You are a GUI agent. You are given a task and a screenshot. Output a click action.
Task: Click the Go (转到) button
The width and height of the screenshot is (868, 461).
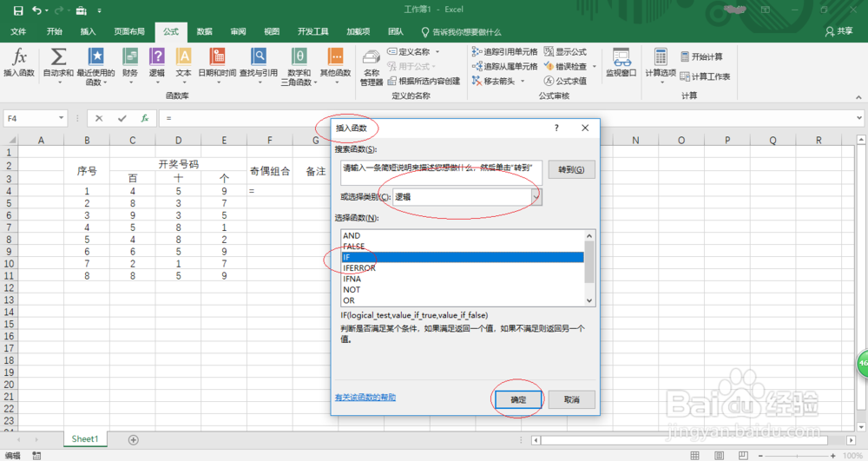(x=572, y=169)
